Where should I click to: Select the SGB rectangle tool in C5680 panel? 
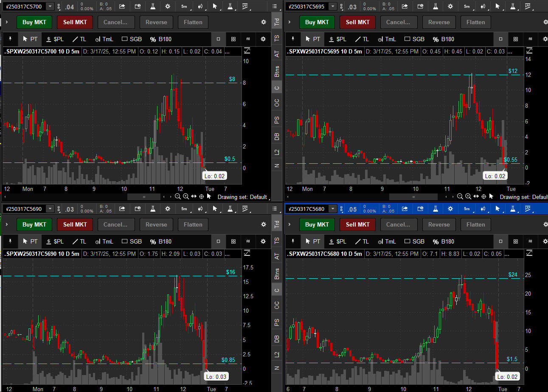(x=414, y=241)
